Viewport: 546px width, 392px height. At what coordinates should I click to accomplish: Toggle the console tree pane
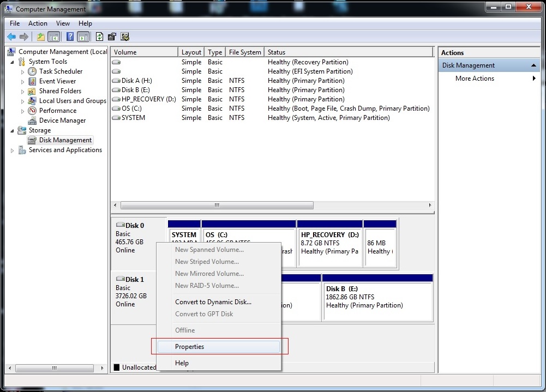tap(53, 37)
